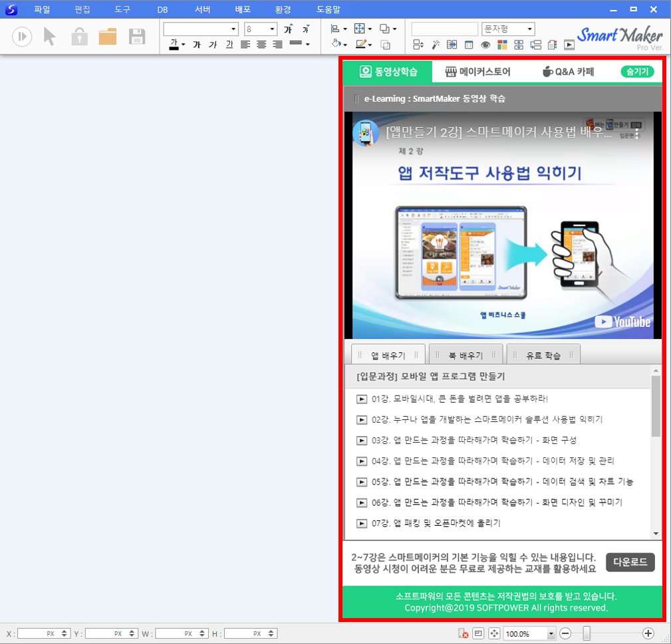Select the arrow pointer tool

tap(50, 37)
